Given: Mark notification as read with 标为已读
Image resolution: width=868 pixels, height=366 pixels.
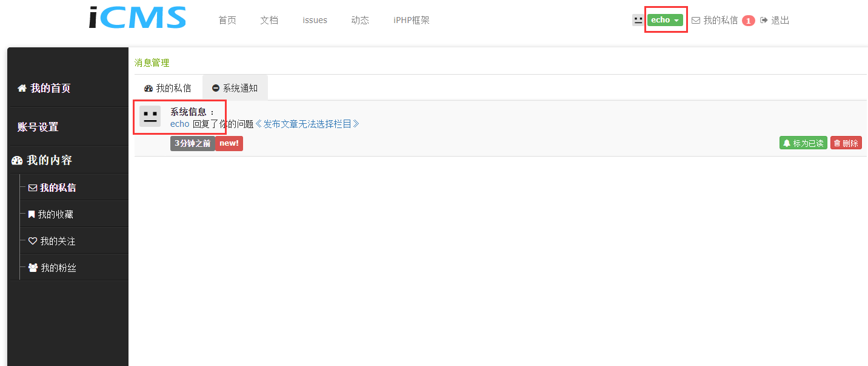Looking at the screenshot, I should (x=803, y=143).
